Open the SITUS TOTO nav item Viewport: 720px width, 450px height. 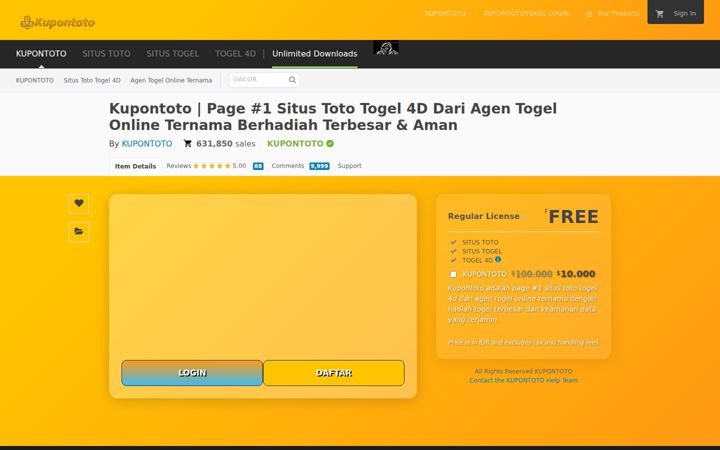coord(106,54)
